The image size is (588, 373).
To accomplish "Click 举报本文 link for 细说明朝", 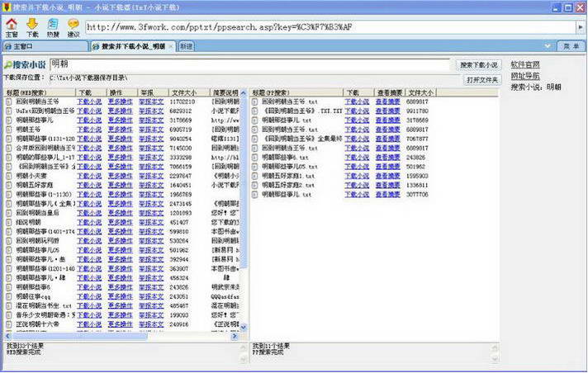I will [x=151, y=222].
